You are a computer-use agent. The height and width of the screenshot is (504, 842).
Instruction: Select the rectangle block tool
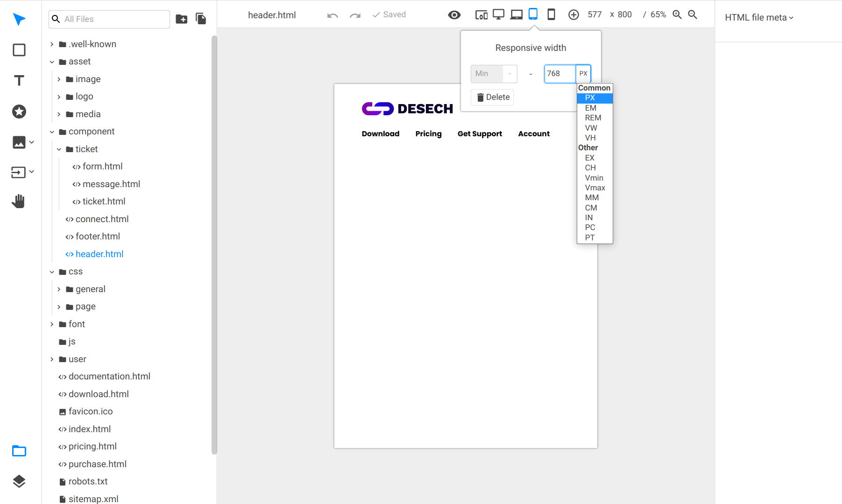click(x=19, y=50)
